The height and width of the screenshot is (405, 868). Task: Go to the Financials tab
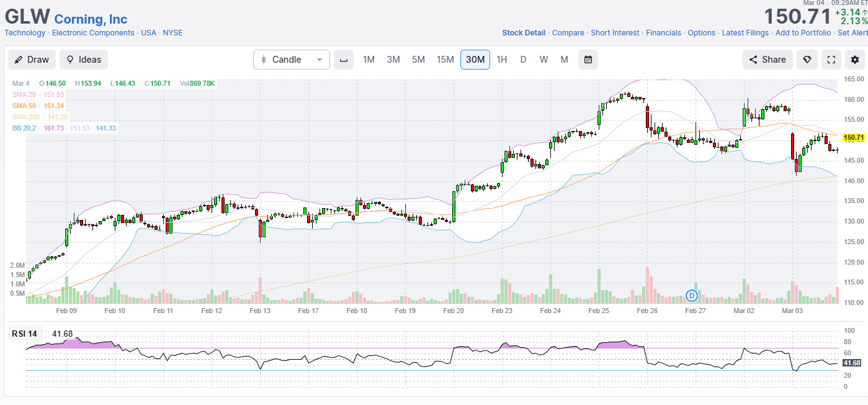click(x=663, y=33)
